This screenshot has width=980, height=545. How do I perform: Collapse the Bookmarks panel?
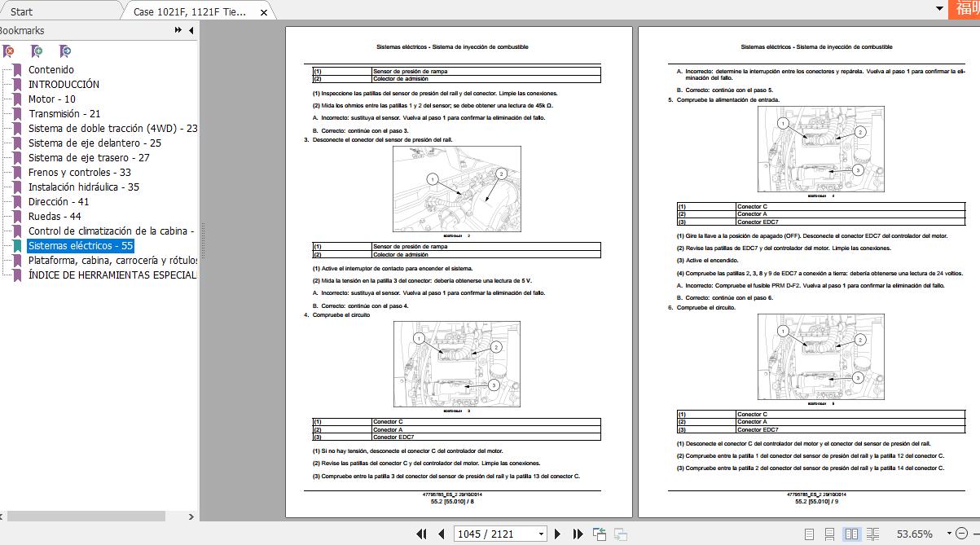point(191,30)
